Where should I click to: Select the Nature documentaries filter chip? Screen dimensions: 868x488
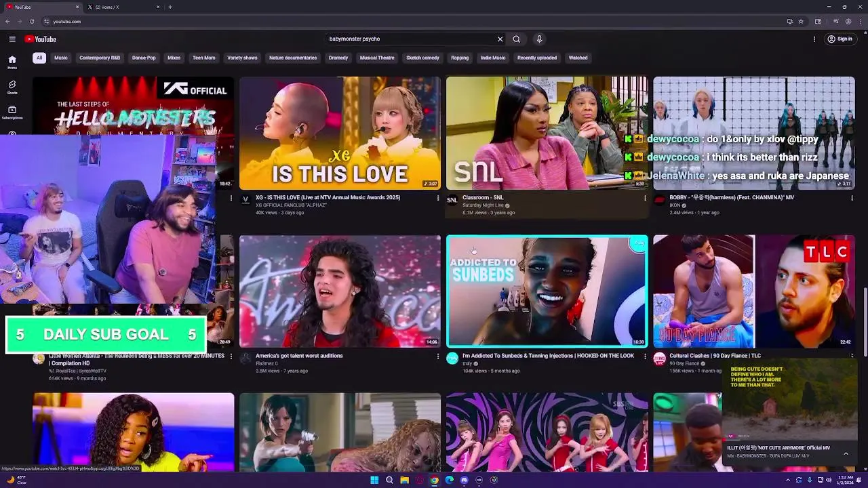(x=293, y=58)
